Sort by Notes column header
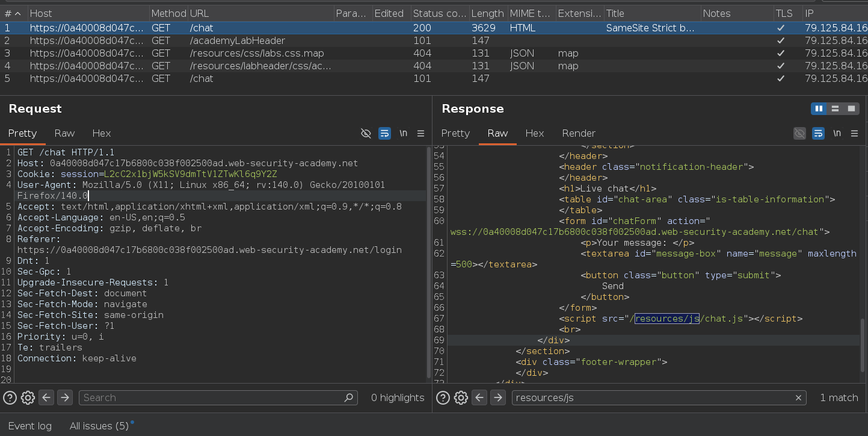The height and width of the screenshot is (436, 868). pyautogui.click(x=736, y=13)
